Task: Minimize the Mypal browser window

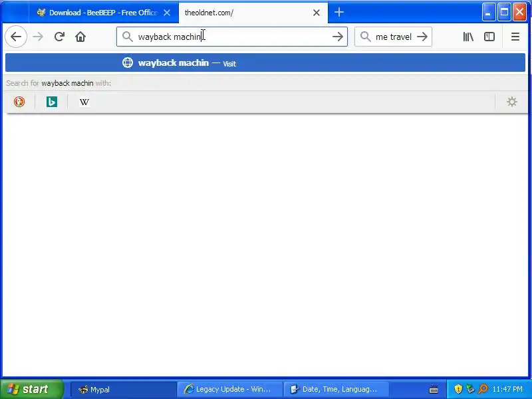Action: pyautogui.click(x=489, y=13)
